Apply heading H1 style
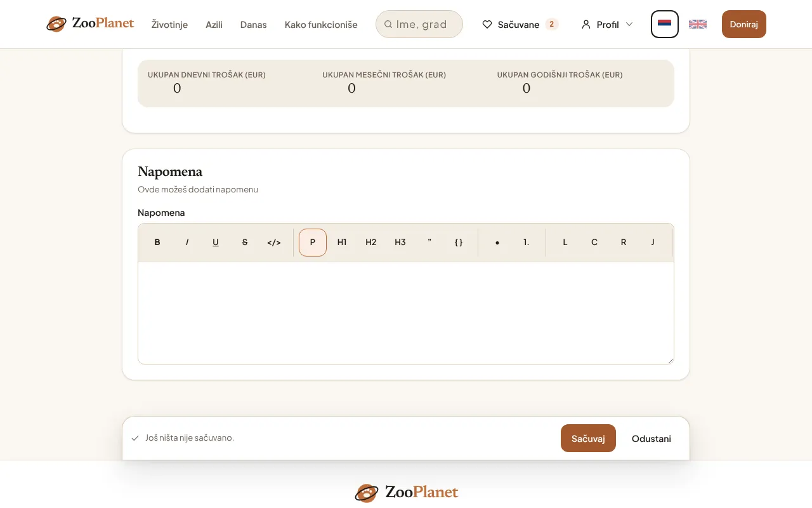The image size is (812, 508). point(342,243)
